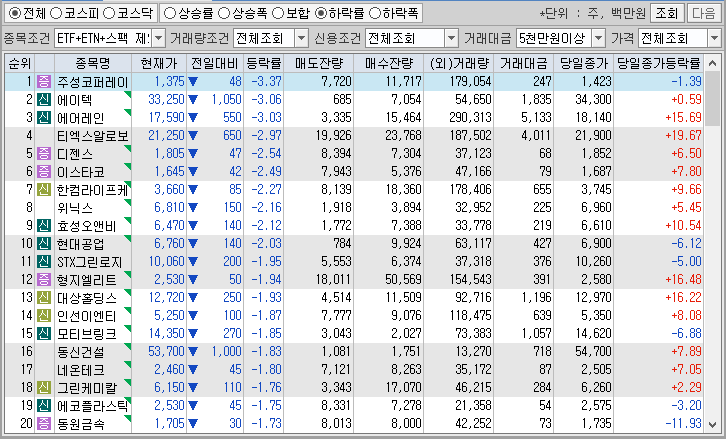
Task: Open the 거래량조건 dropdown
Action: (301, 38)
